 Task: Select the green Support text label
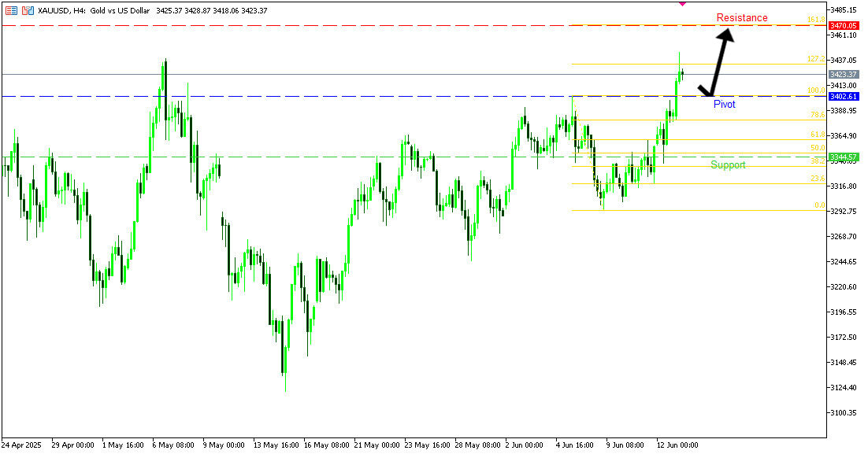pos(728,165)
